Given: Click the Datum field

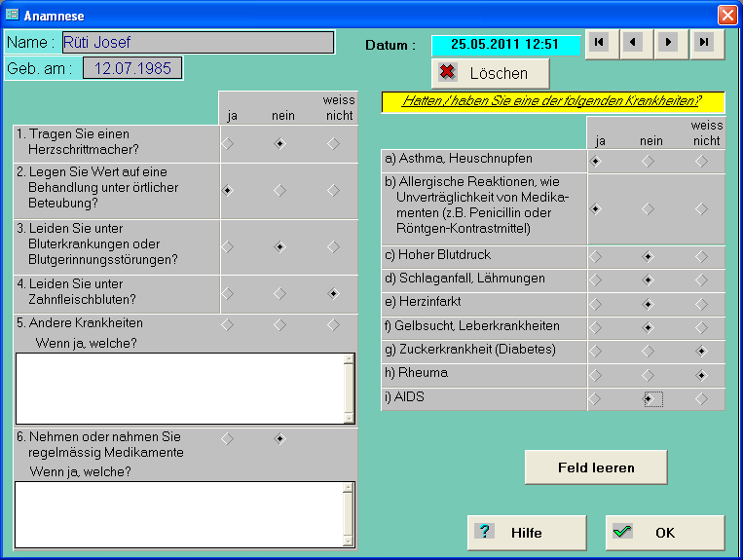Looking at the screenshot, I should (505, 45).
